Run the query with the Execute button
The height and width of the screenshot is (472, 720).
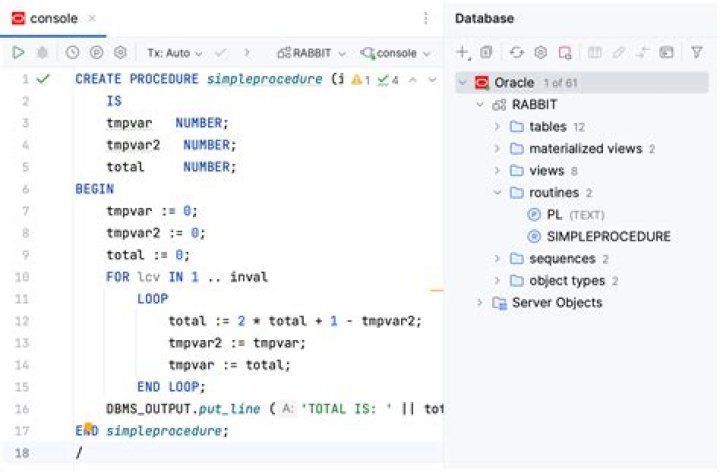18,52
